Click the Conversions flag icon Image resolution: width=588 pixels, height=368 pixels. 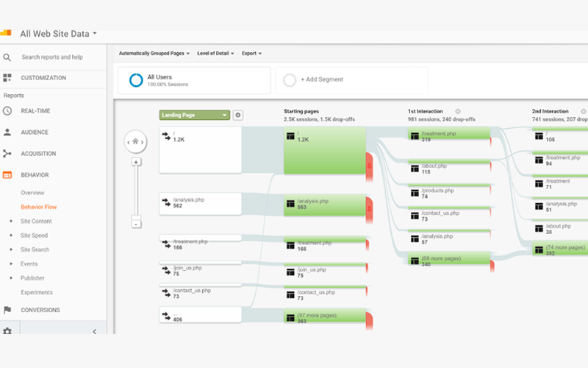pyautogui.click(x=7, y=310)
